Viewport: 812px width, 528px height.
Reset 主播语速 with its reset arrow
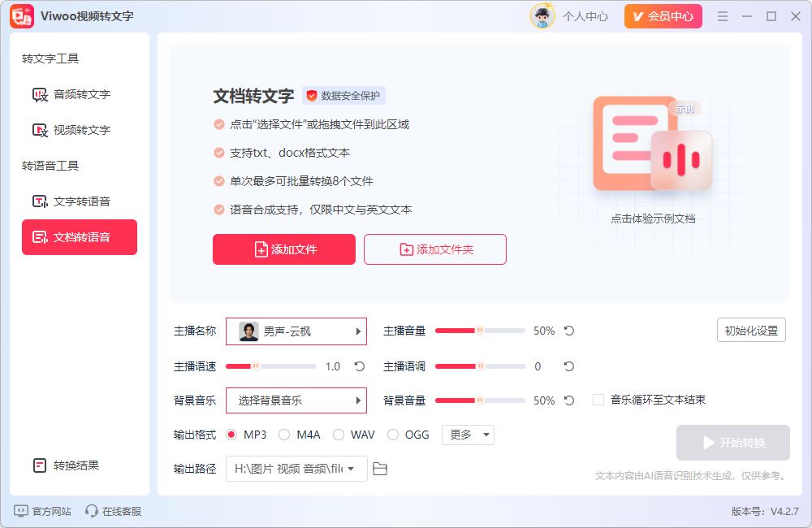tap(360, 366)
